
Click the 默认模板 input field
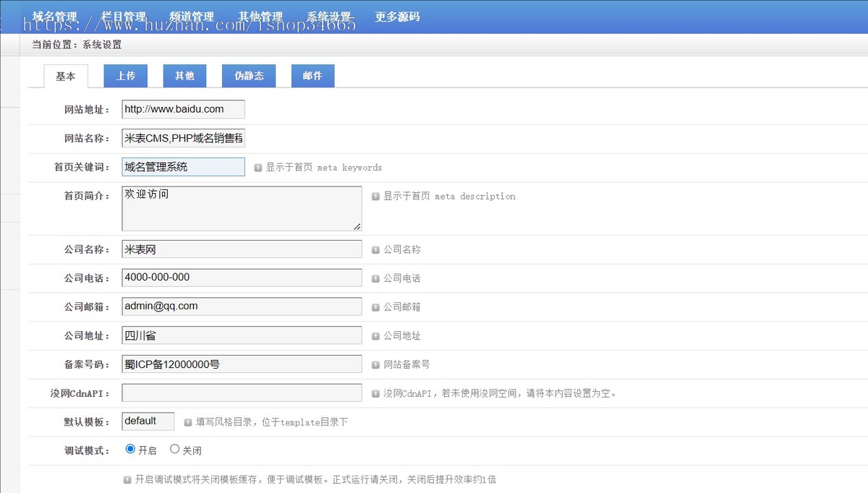coord(148,421)
